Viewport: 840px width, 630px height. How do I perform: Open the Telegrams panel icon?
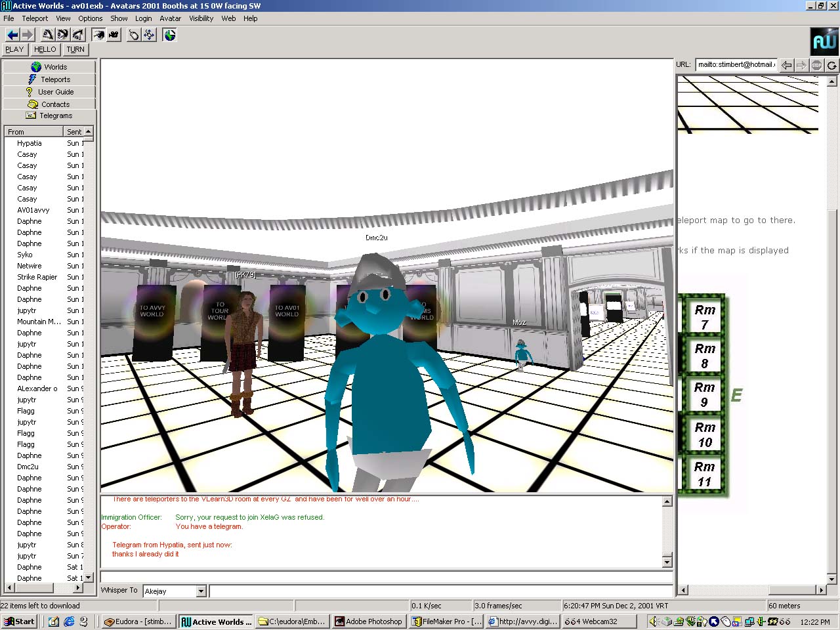tap(31, 115)
